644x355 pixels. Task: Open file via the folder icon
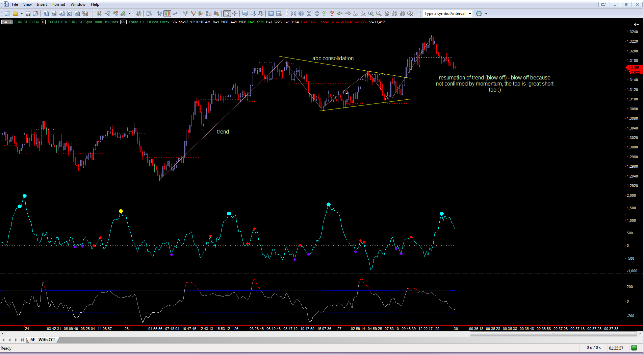[x=15, y=14]
